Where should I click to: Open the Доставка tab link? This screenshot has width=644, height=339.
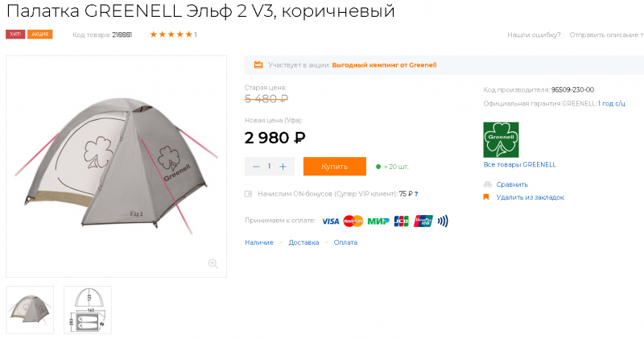point(303,242)
